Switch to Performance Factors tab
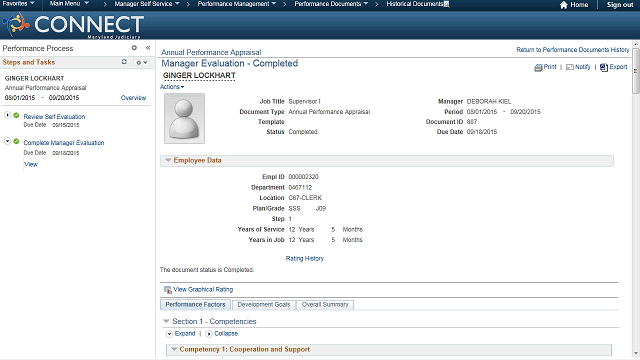Screen dimensions: 640x360 point(195,304)
